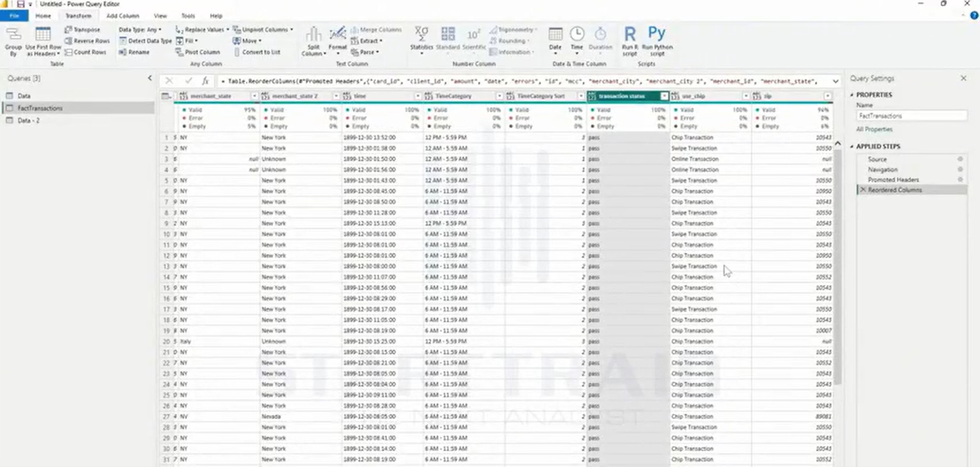Click the fx formula icon
This screenshot has height=467, width=980.
[x=205, y=81]
